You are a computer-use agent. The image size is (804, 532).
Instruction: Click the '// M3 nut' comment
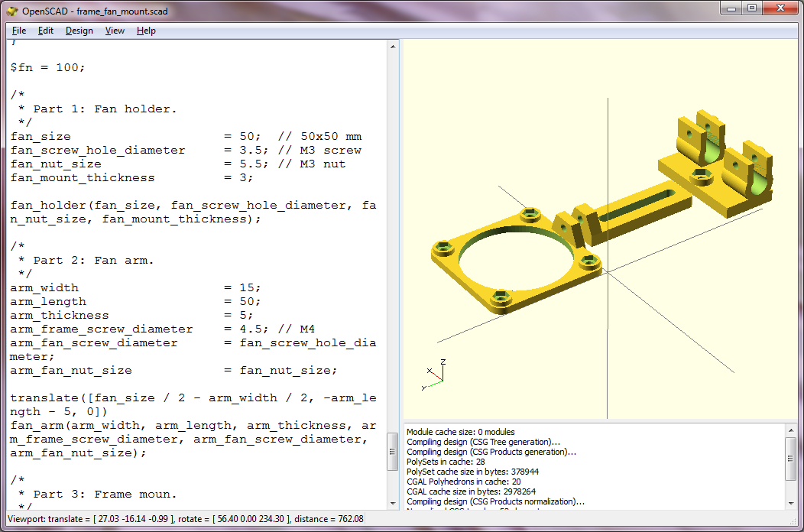[x=312, y=164]
